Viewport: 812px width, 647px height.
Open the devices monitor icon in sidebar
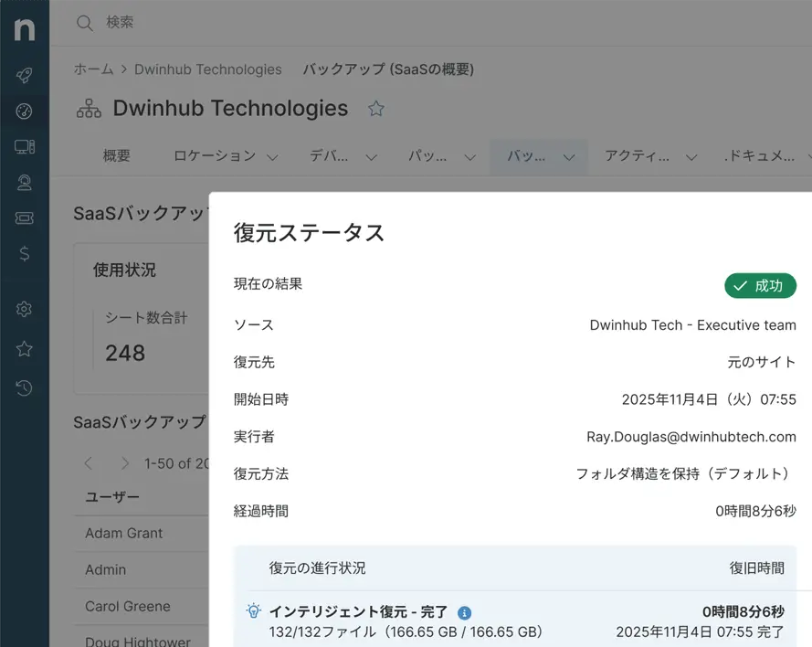click(x=25, y=146)
